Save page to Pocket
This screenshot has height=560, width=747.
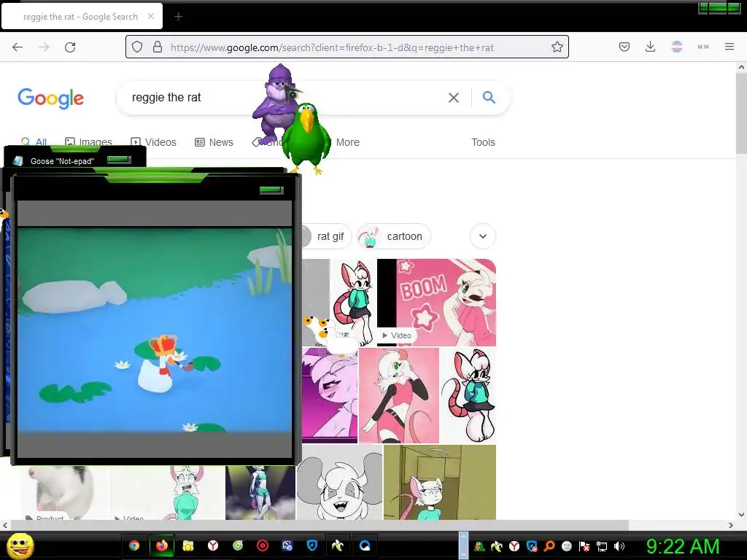coord(624,47)
